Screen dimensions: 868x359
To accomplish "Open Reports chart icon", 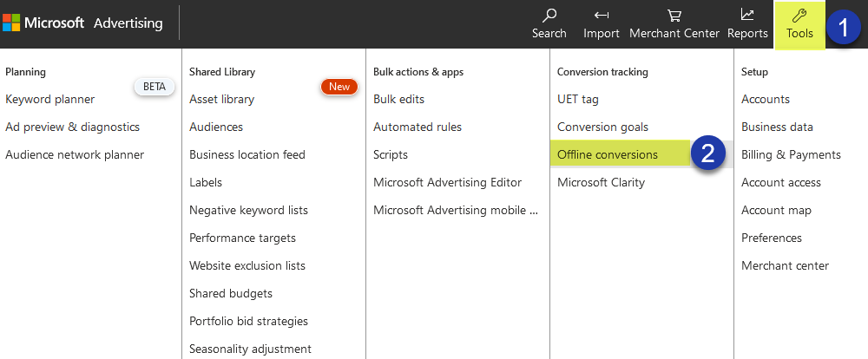I will pos(747,15).
